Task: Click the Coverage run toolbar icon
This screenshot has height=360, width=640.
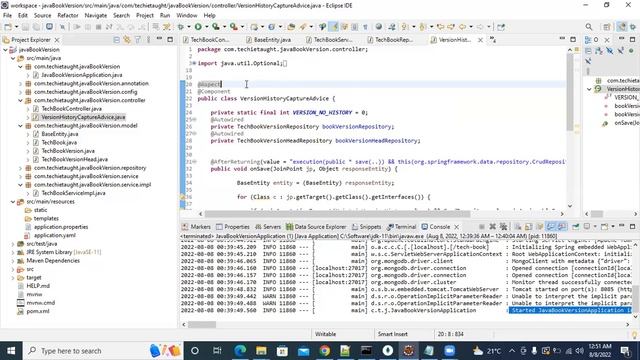Action: (216, 27)
